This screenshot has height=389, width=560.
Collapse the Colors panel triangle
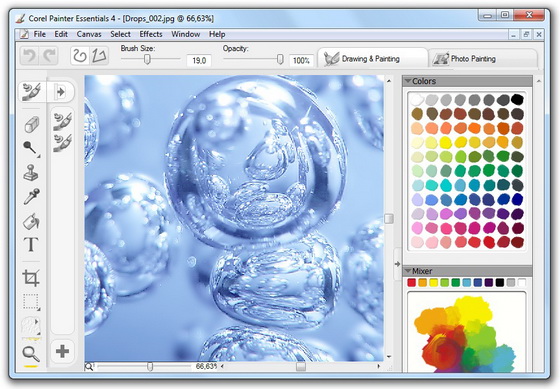408,81
